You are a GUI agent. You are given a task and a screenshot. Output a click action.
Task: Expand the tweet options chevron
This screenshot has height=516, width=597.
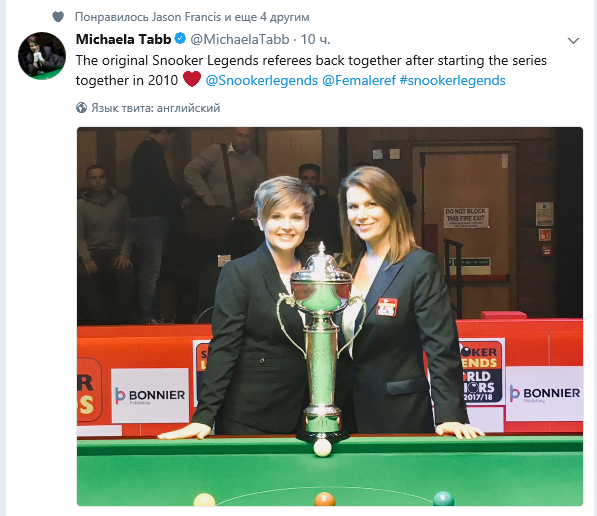[x=573, y=40]
